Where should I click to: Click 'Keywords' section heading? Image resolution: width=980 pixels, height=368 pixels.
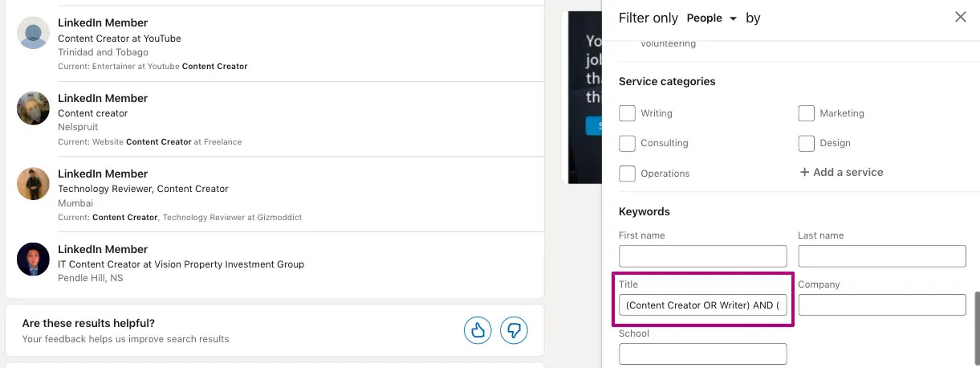pyautogui.click(x=645, y=211)
